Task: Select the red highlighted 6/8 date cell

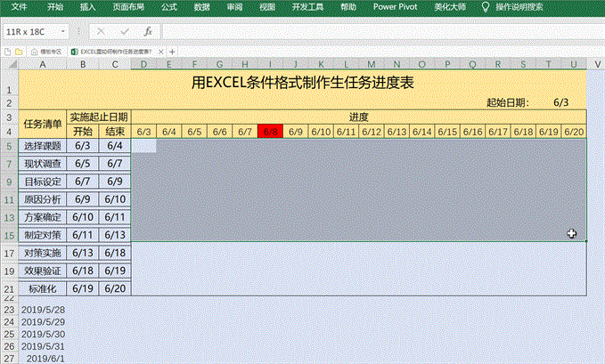Action: pos(270,132)
